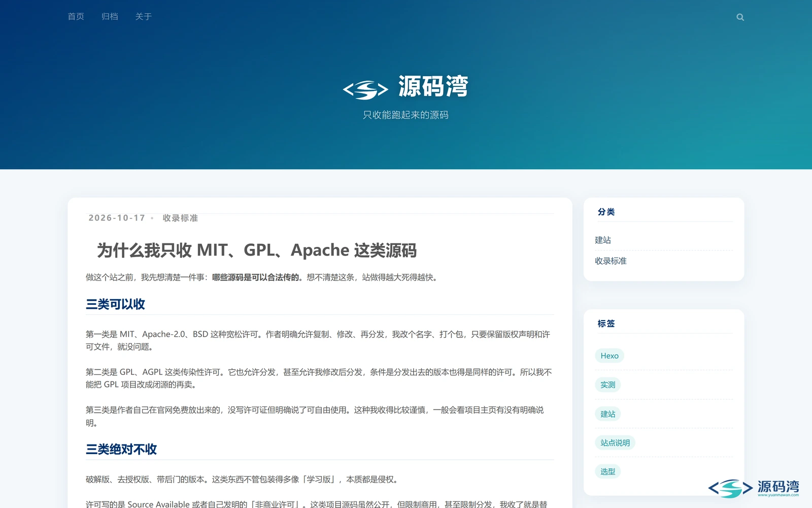This screenshot has height=508, width=812.
Task: Click the 实测 tag
Action: pos(607,385)
